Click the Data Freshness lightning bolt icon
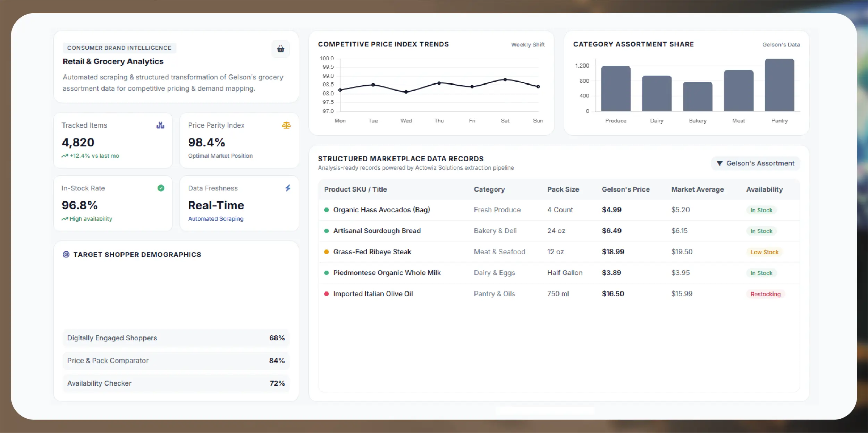The image size is (868, 433). pyautogui.click(x=288, y=188)
